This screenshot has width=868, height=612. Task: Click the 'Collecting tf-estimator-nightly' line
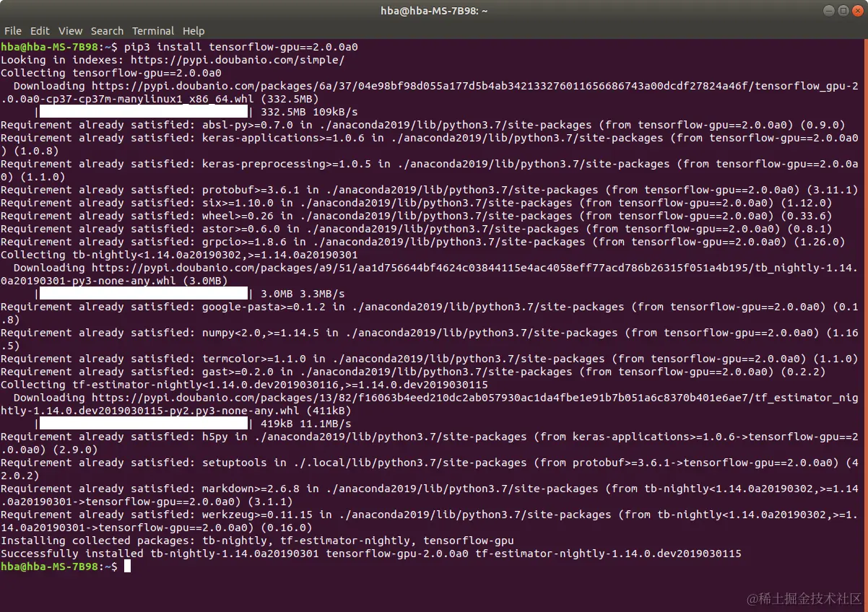[244, 385]
